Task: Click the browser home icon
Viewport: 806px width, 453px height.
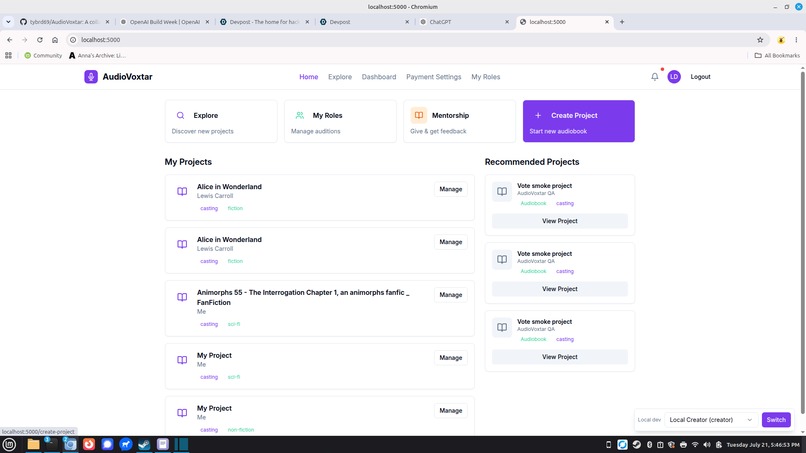Action: (55, 40)
